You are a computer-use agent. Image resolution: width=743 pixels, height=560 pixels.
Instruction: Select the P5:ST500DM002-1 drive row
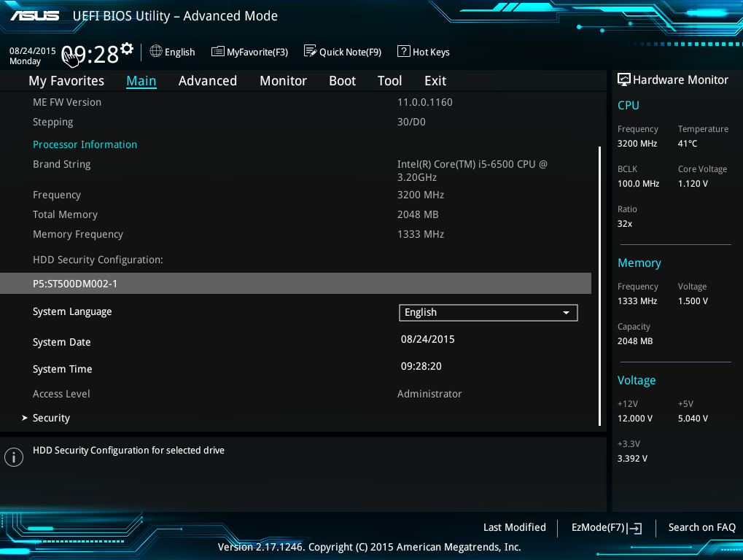[x=296, y=284]
